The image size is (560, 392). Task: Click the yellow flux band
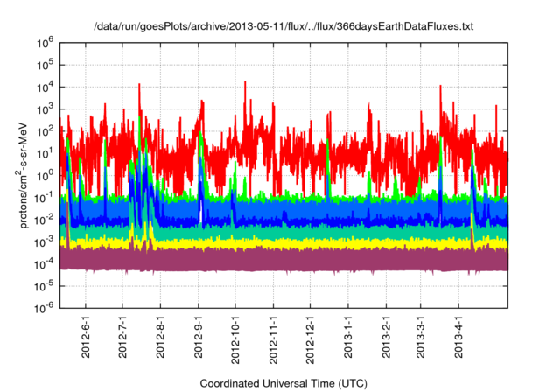click(x=283, y=244)
